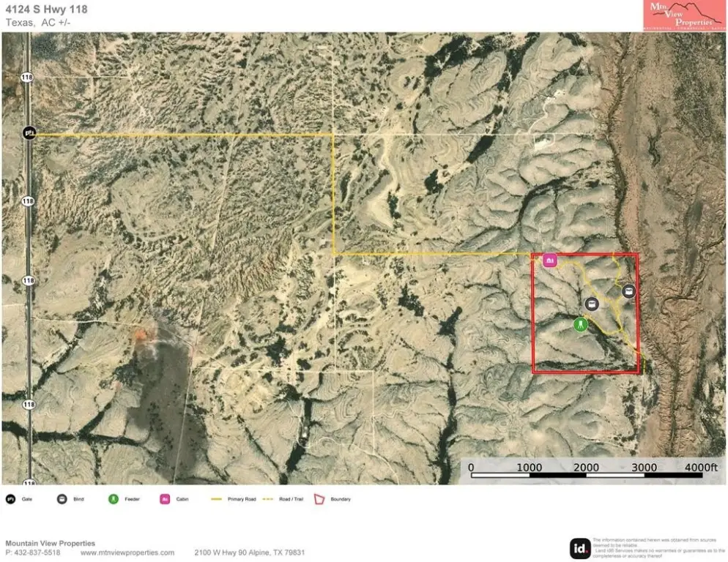Viewport: 728px width, 562px height.
Task: Click the Mtn View Properties logo
Action: (679, 16)
